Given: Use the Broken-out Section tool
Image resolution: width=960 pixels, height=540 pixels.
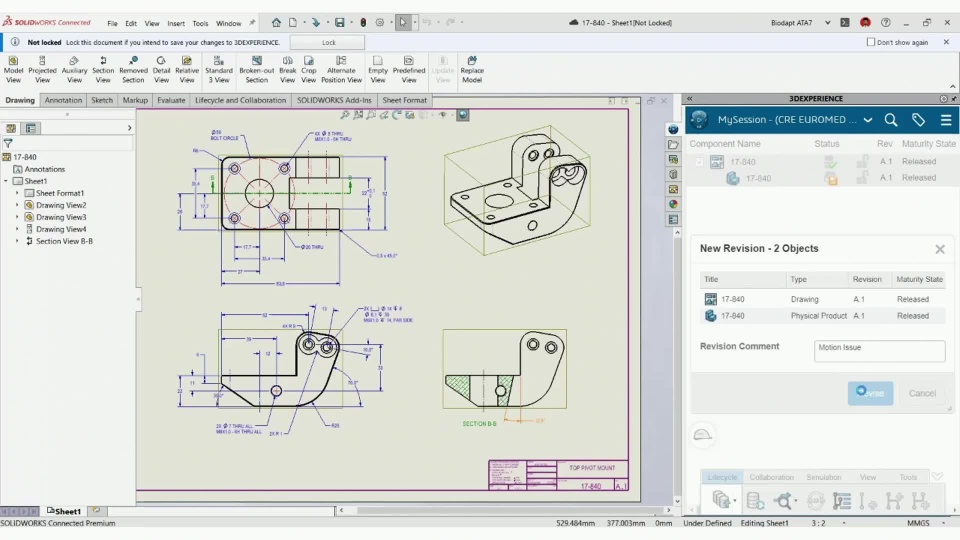Looking at the screenshot, I should pos(257,69).
